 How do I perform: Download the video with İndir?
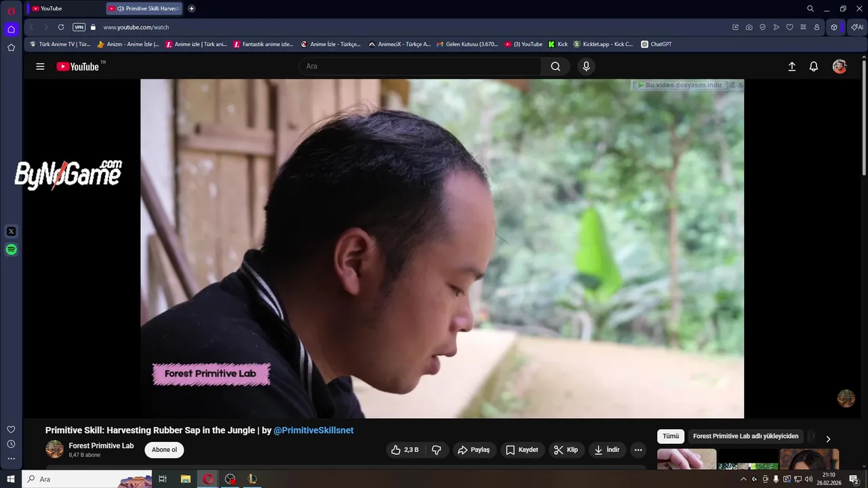607,450
